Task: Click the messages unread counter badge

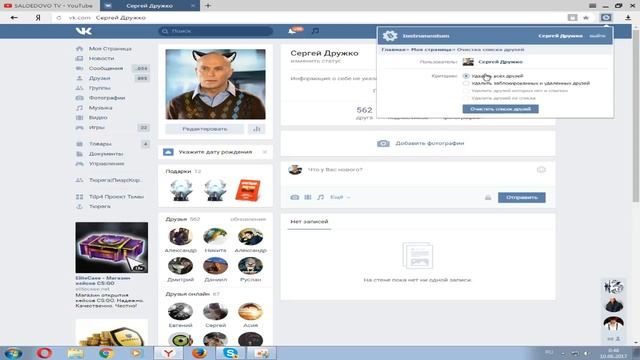Action: tap(142, 69)
